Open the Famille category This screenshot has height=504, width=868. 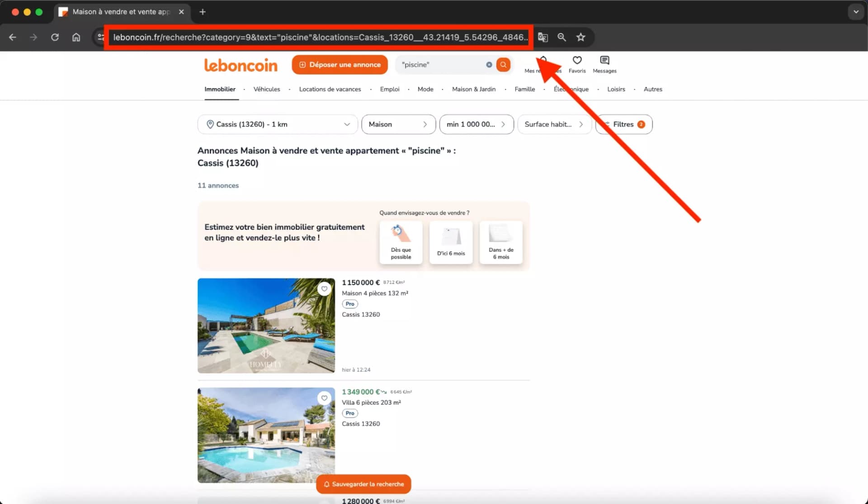(x=524, y=89)
